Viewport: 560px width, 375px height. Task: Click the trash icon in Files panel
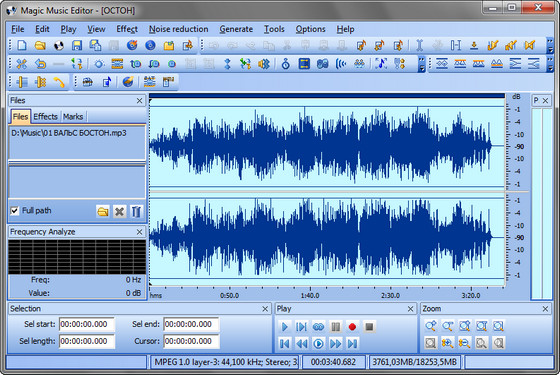[x=136, y=211]
